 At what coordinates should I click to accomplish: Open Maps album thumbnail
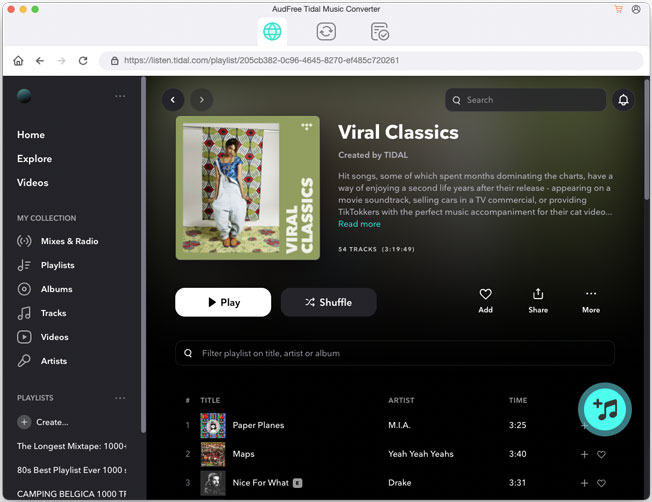click(213, 454)
